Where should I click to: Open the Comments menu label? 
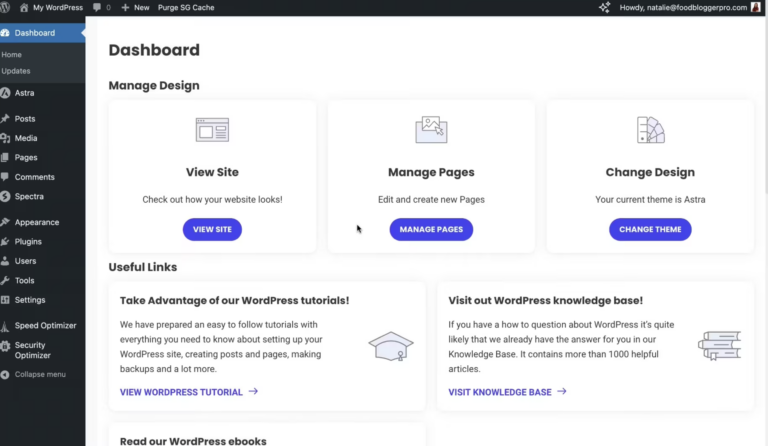coord(35,177)
